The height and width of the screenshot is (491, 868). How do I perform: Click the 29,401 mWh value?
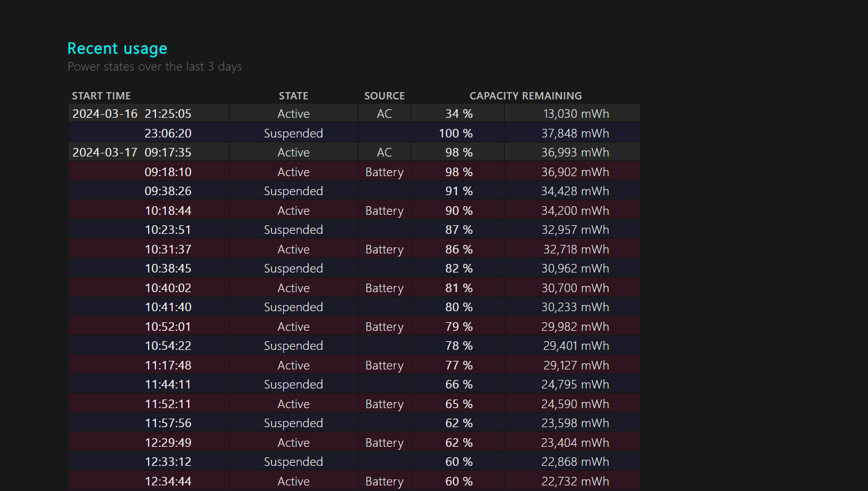576,346
